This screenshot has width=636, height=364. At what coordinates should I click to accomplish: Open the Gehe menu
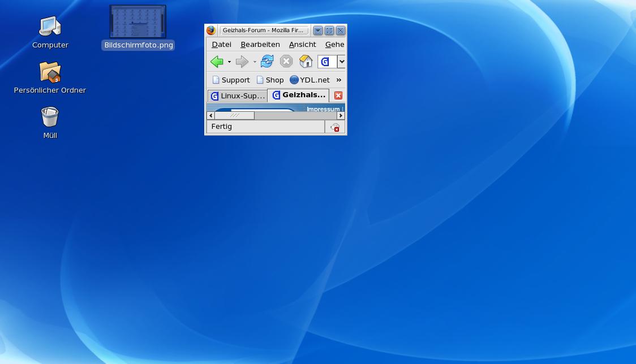[334, 45]
